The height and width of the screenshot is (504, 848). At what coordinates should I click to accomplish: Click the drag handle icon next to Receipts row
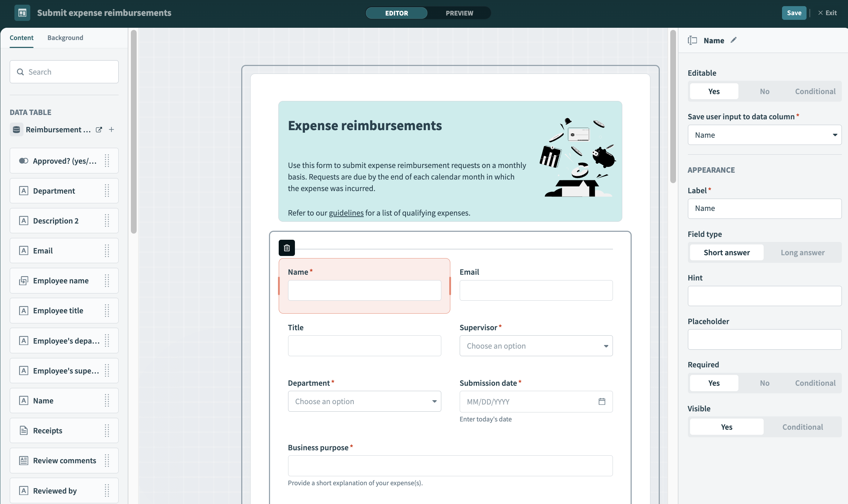pyautogui.click(x=107, y=430)
